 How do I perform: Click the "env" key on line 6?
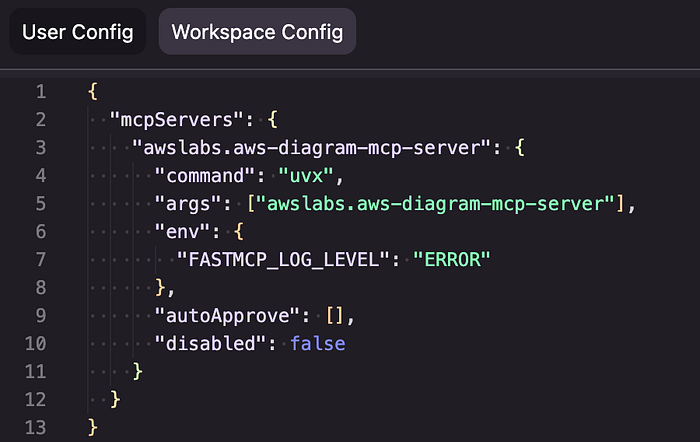182,232
